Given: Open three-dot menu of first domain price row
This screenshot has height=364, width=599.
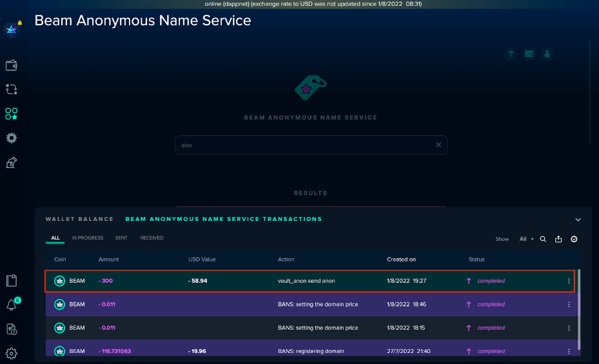Looking at the screenshot, I should 569,305.
